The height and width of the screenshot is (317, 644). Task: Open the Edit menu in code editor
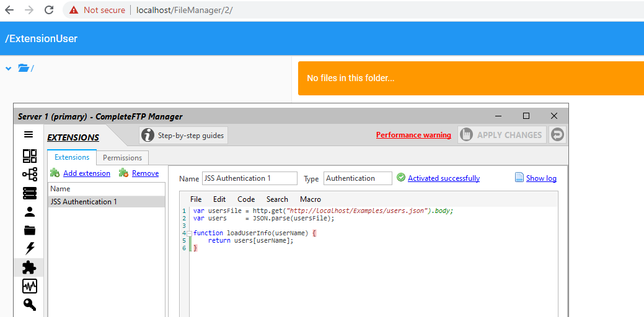coord(219,199)
